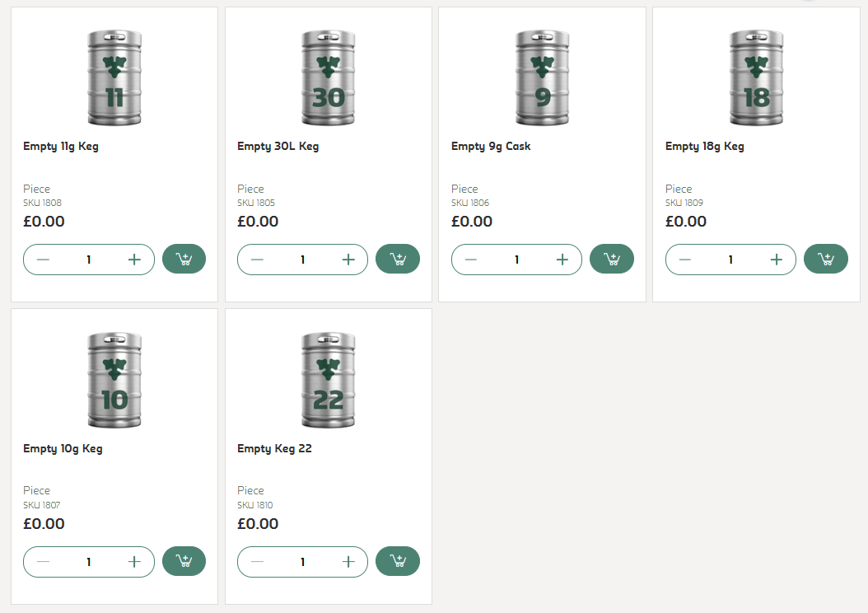The image size is (868, 613).
Task: Add Empty 9g Cask to cart
Action: pyautogui.click(x=612, y=259)
